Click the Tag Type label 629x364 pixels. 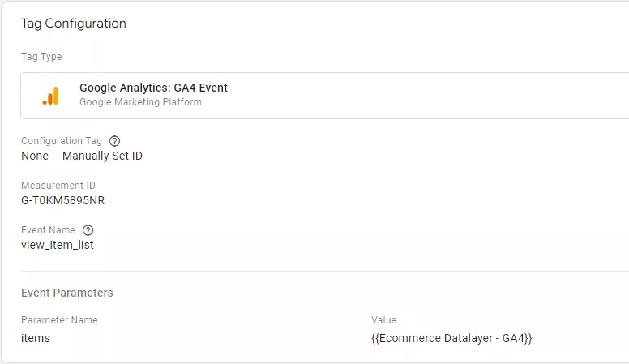tap(41, 57)
